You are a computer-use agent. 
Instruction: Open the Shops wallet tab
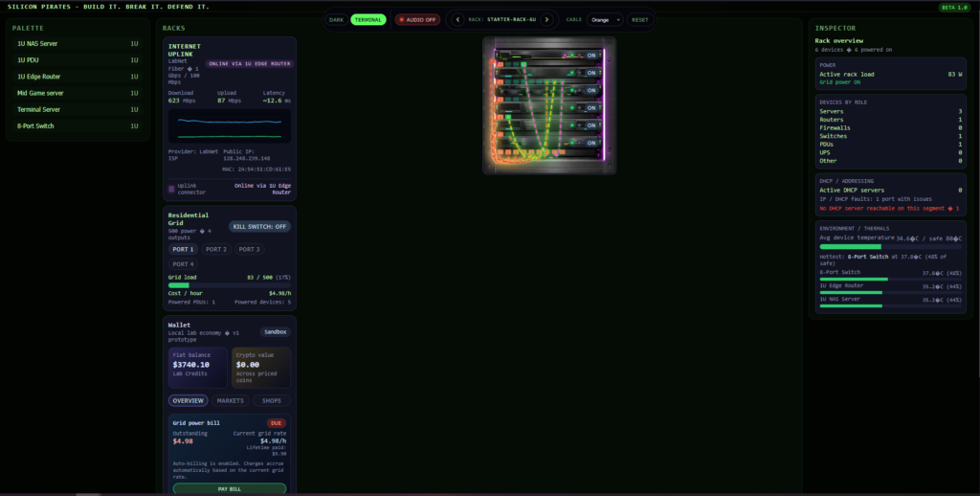[272, 400]
